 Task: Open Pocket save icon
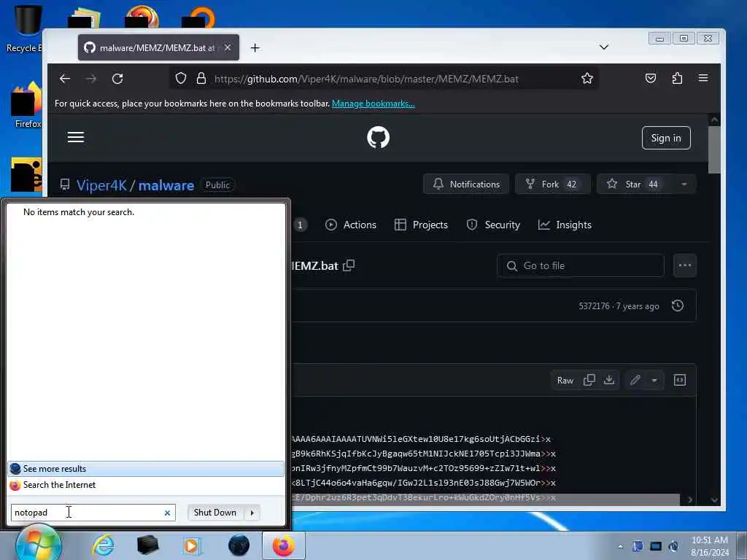pos(650,79)
